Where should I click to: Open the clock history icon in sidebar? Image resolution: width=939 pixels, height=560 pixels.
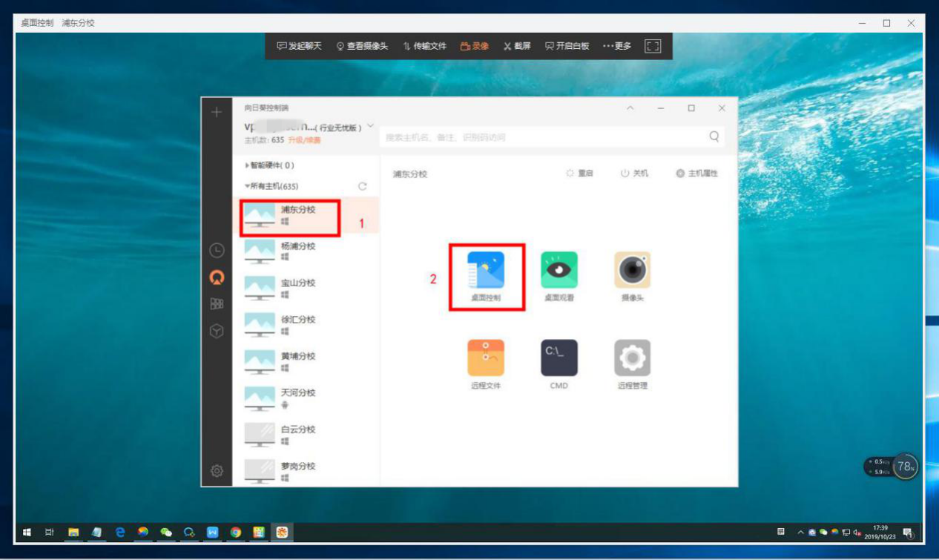(217, 251)
